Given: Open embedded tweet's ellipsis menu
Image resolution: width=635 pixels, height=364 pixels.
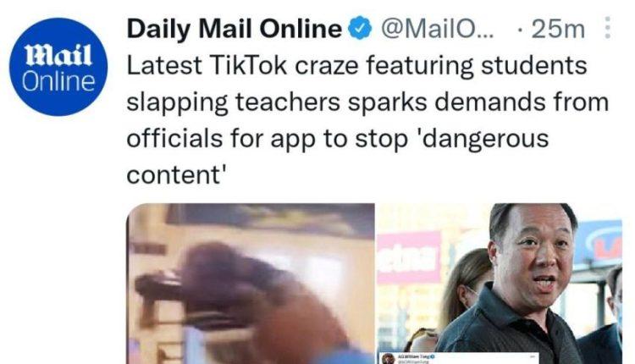Looking at the screenshot, I should 533,356.
